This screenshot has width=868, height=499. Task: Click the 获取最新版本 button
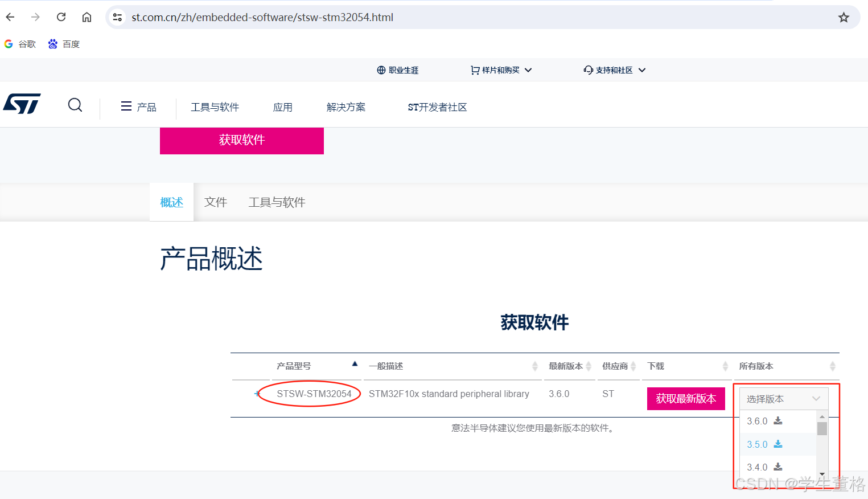click(x=686, y=399)
